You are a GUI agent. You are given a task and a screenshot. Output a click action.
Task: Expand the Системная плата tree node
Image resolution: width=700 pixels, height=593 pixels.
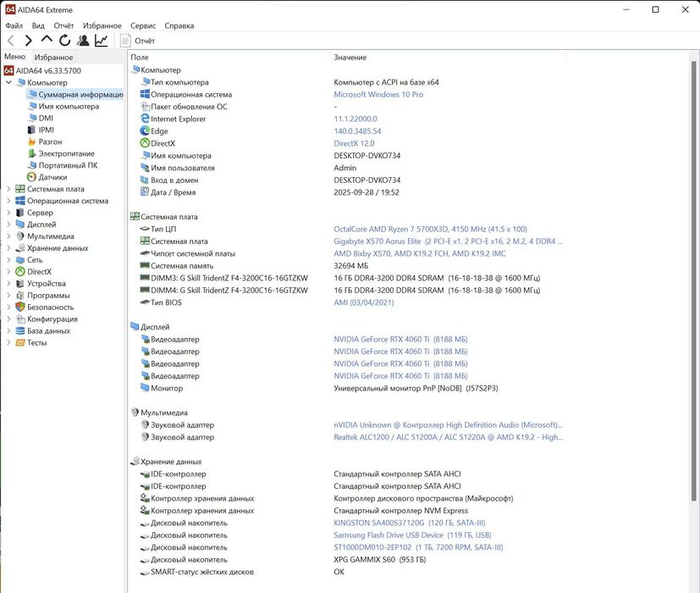tap(8, 189)
